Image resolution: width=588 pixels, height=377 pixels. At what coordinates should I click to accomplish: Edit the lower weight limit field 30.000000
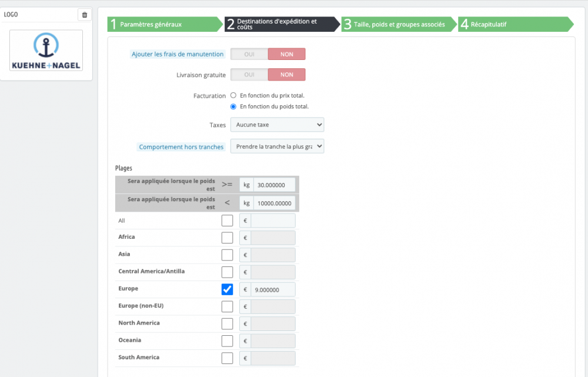274,185
